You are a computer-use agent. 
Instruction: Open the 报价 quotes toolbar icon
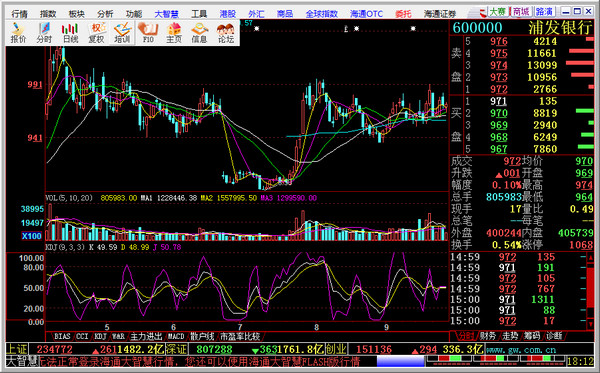(18, 33)
